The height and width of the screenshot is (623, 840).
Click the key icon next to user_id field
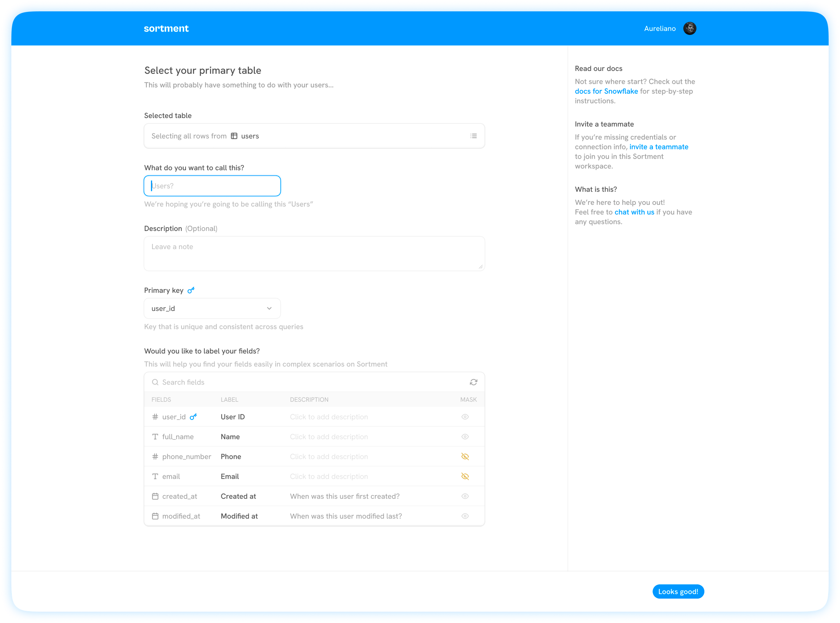193,417
